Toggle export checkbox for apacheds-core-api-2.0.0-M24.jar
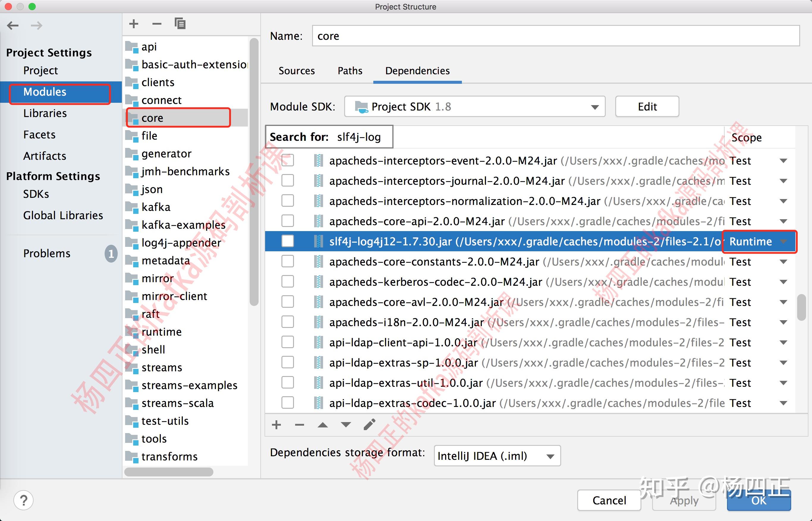Screen dimensions: 812x521 pos(288,221)
